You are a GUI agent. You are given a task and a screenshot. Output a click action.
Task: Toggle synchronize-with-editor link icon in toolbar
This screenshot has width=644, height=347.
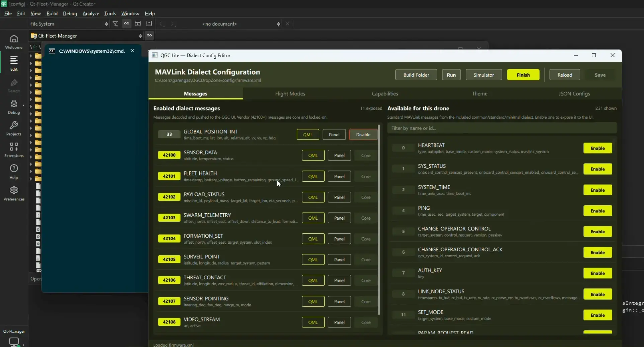click(x=127, y=24)
